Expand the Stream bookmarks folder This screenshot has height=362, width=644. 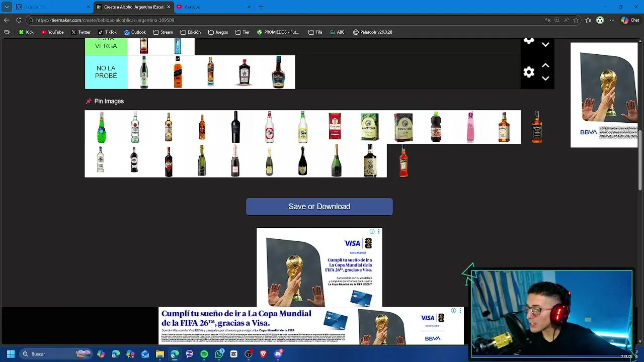point(163,32)
